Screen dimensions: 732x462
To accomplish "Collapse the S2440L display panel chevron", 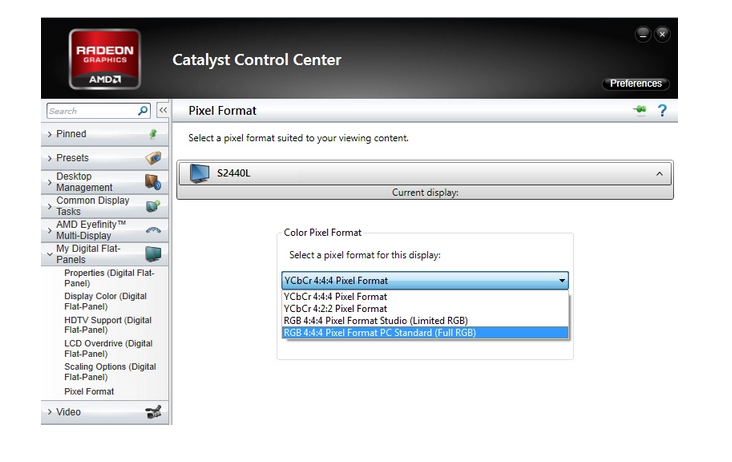I will pos(659,174).
